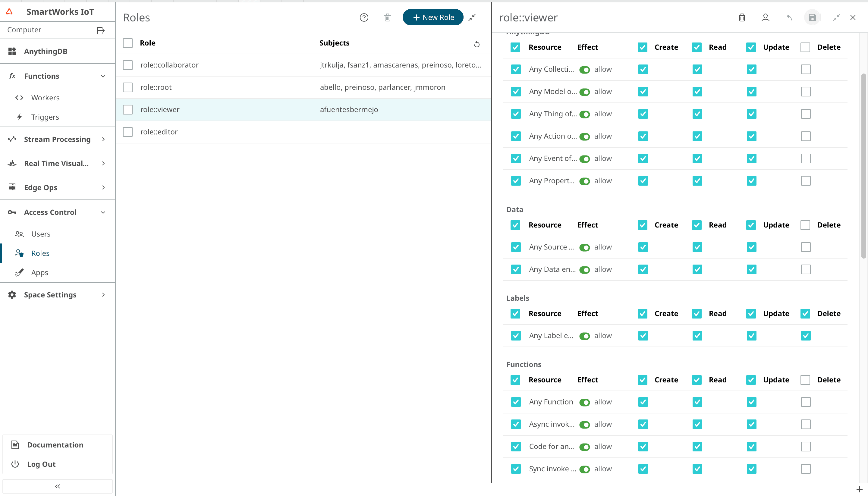
Task: Open the Documentation
Action: [55, 444]
